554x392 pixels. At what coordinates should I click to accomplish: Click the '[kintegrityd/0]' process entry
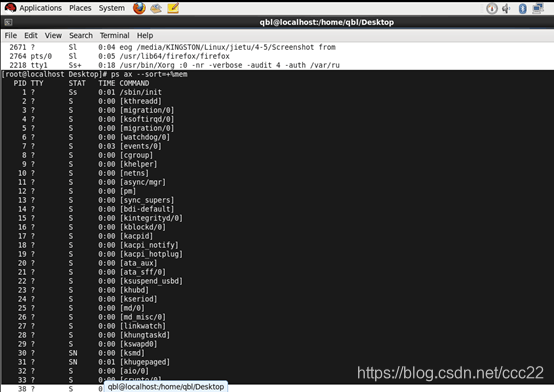coord(151,218)
